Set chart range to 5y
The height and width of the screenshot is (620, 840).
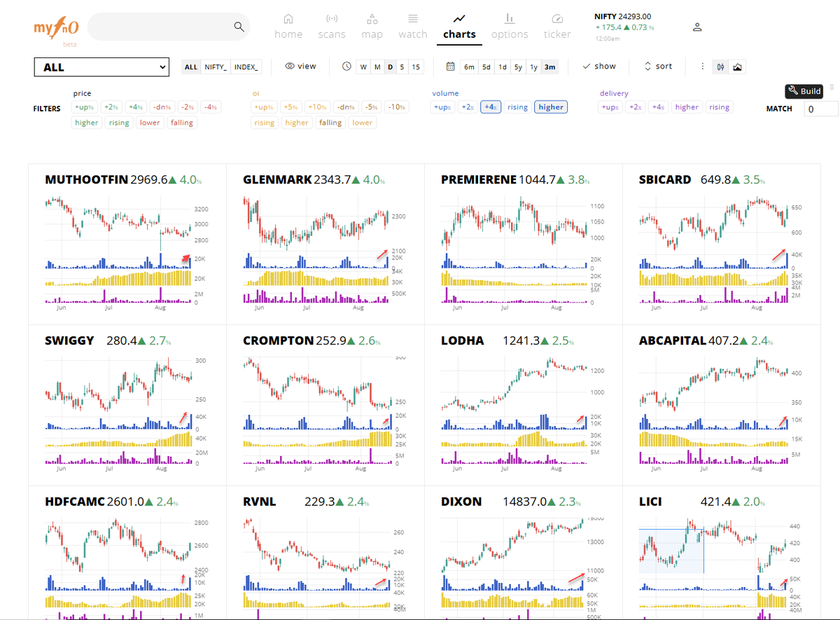click(518, 67)
